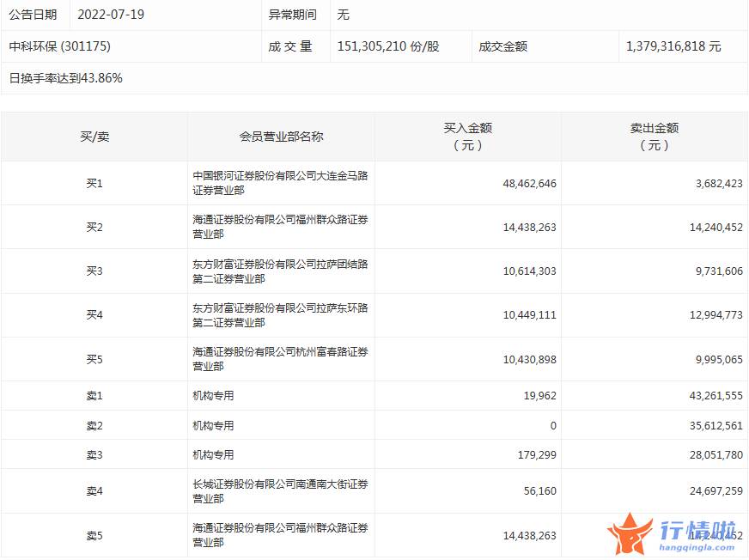
Task: Click 机构专用 in the 卖2 row
Action: coord(213,425)
